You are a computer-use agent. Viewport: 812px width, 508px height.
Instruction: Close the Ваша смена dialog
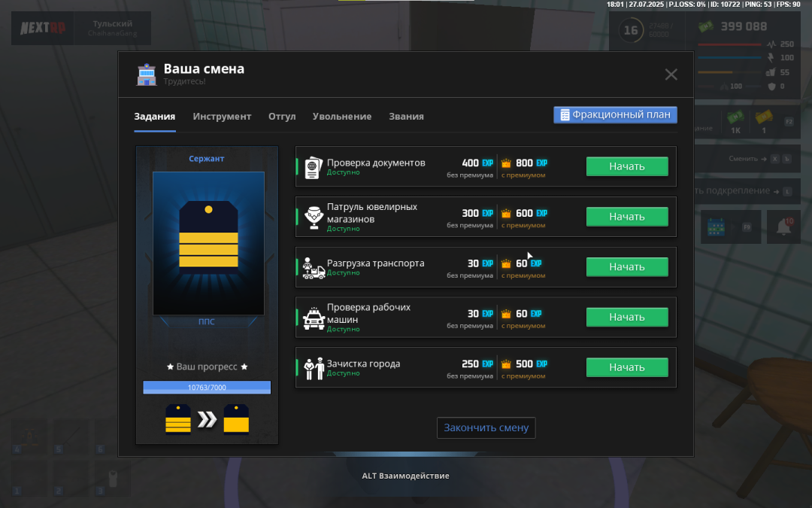[x=671, y=75]
